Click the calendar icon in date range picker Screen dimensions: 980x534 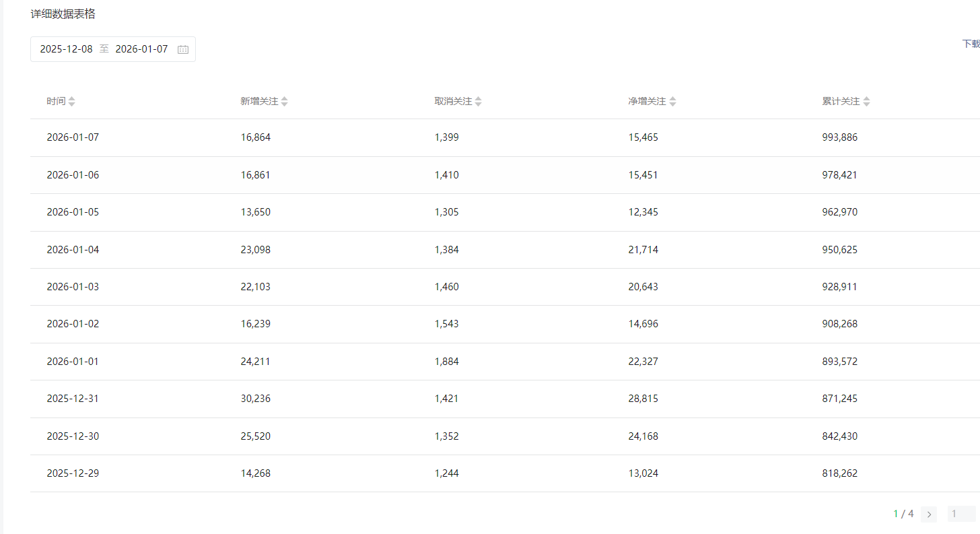coord(183,49)
